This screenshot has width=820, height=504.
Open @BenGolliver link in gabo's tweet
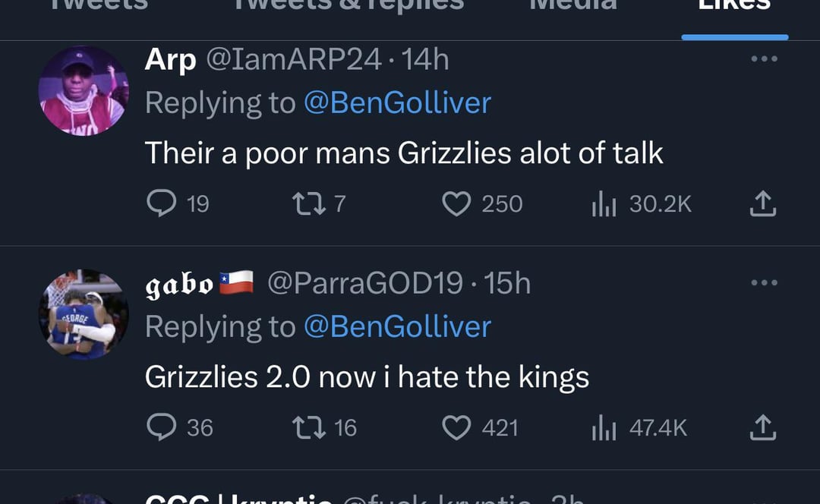(397, 327)
